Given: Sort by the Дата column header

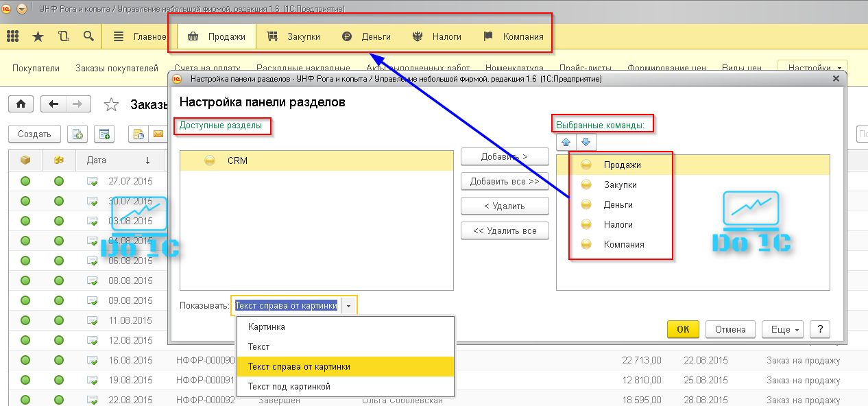Looking at the screenshot, I should click(121, 160).
